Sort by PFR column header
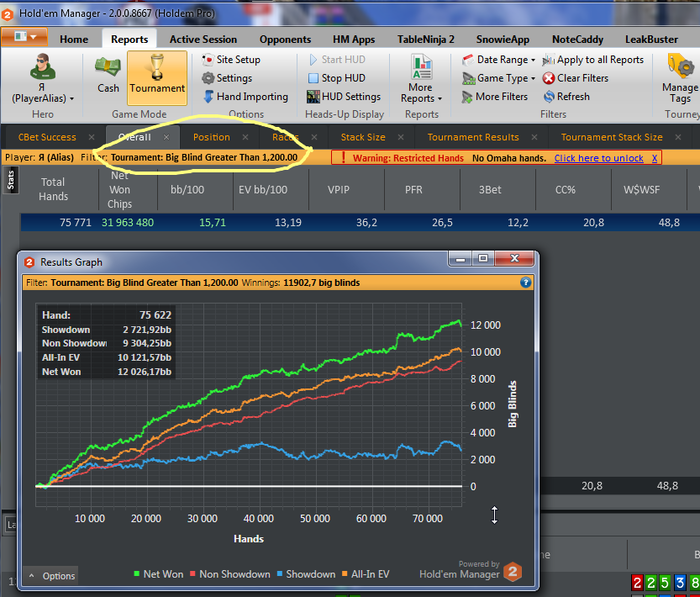Viewport: 700px width, 597px height. click(414, 190)
